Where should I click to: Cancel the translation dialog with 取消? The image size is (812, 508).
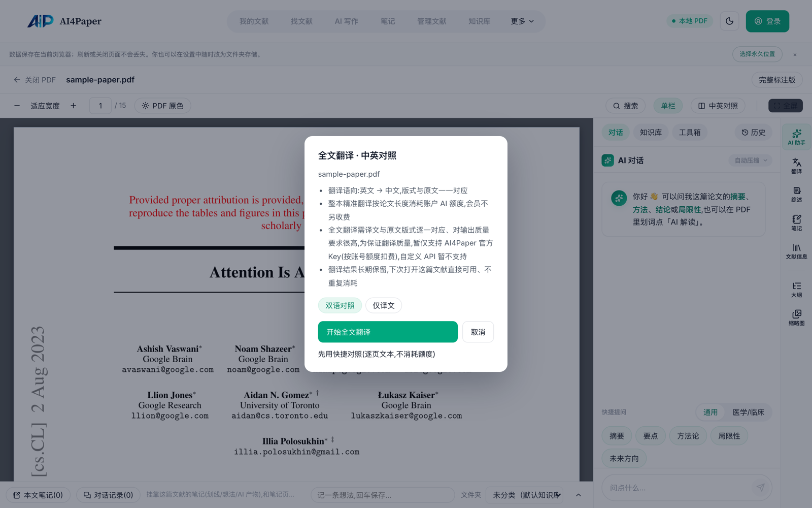478,332
